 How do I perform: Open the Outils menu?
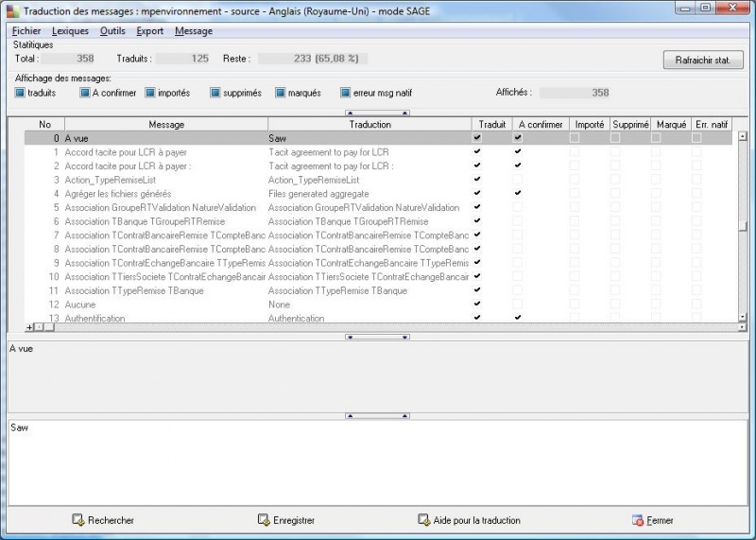112,31
